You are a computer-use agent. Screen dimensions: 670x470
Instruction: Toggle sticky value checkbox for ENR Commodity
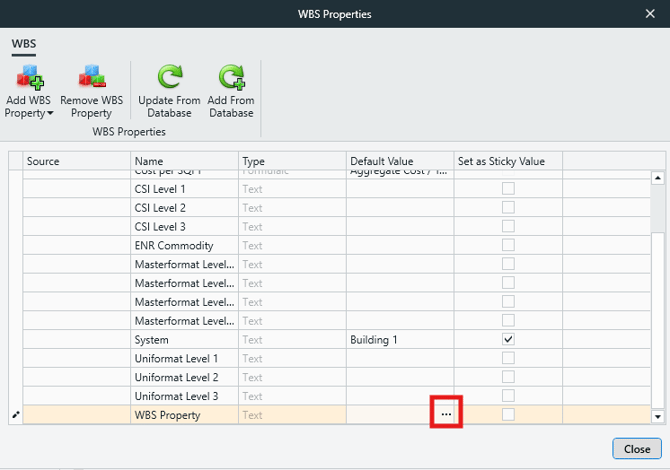508,245
